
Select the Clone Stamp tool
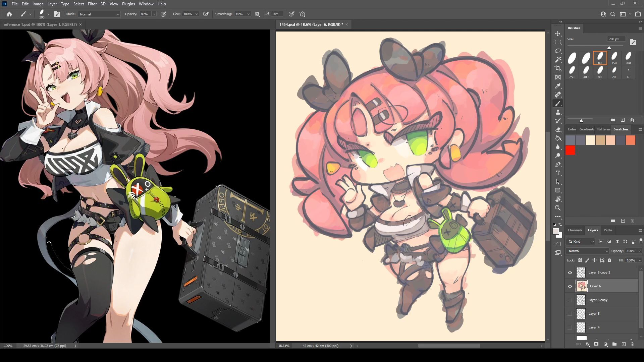pos(558,112)
